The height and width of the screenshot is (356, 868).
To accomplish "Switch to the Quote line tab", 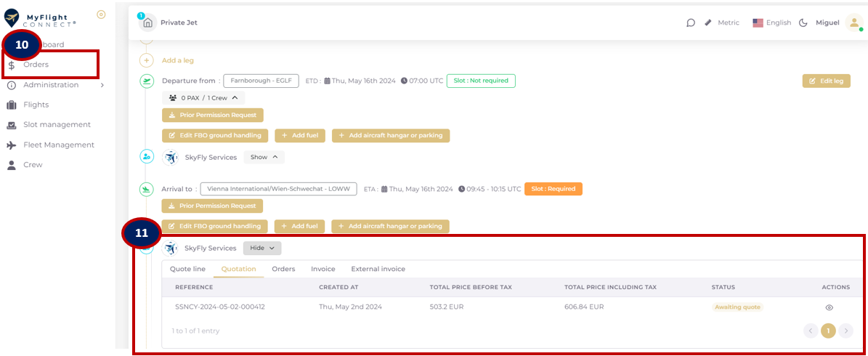I will (187, 269).
